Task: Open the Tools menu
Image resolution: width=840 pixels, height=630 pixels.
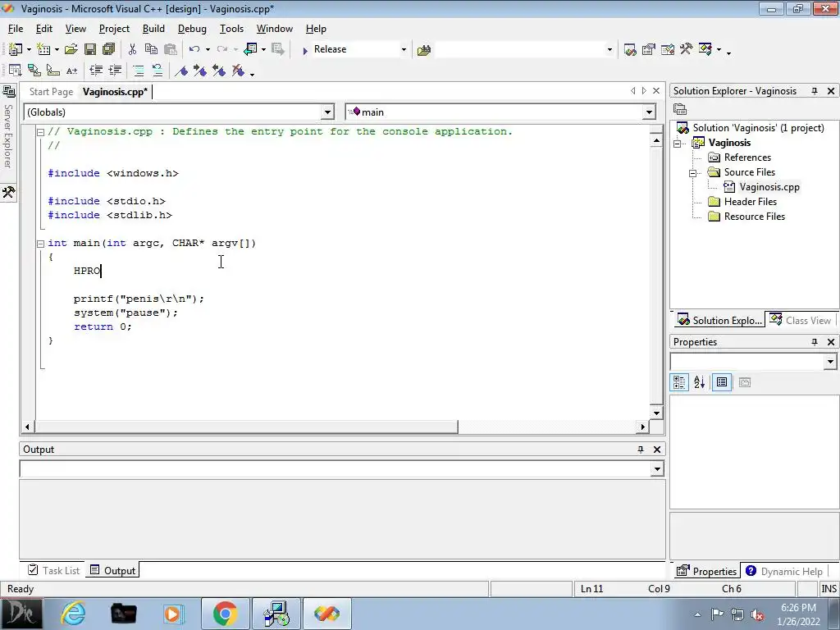Action: [231, 29]
